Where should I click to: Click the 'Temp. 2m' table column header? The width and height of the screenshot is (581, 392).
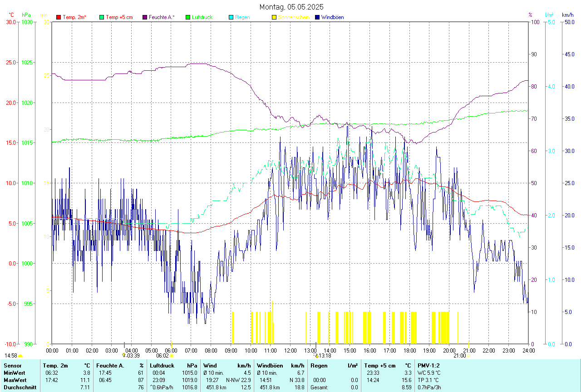(x=55, y=365)
